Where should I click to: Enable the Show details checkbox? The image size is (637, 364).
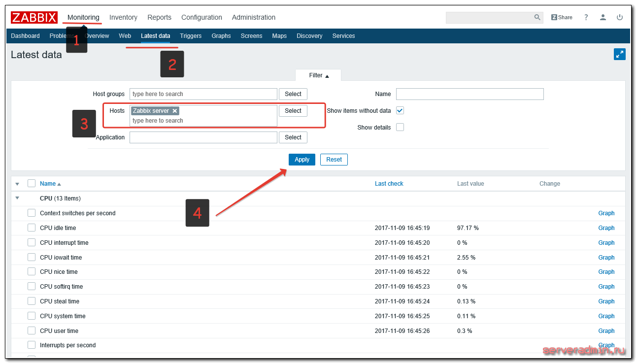coord(400,127)
